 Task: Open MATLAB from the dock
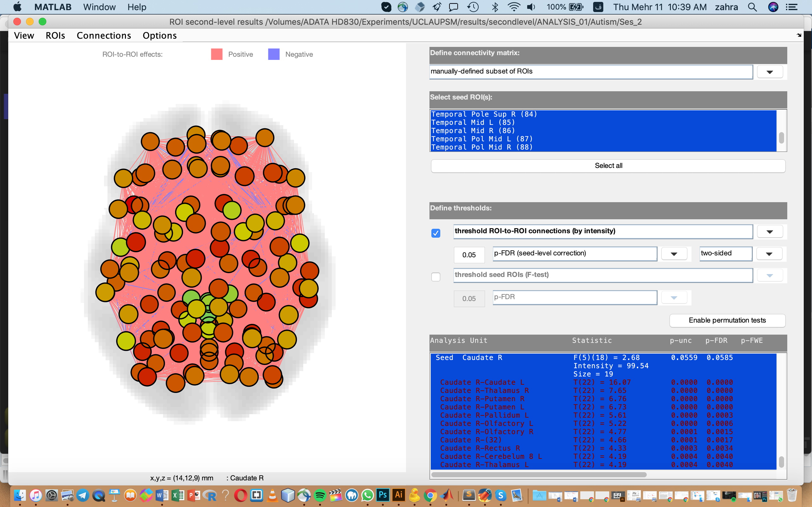click(x=447, y=495)
